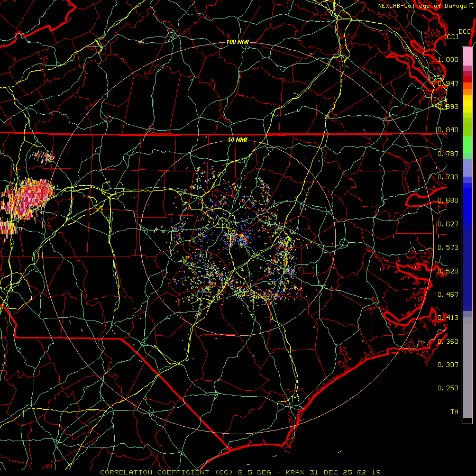Click the 0.360 legend value
This screenshot has width=476, height=476.
448,342
